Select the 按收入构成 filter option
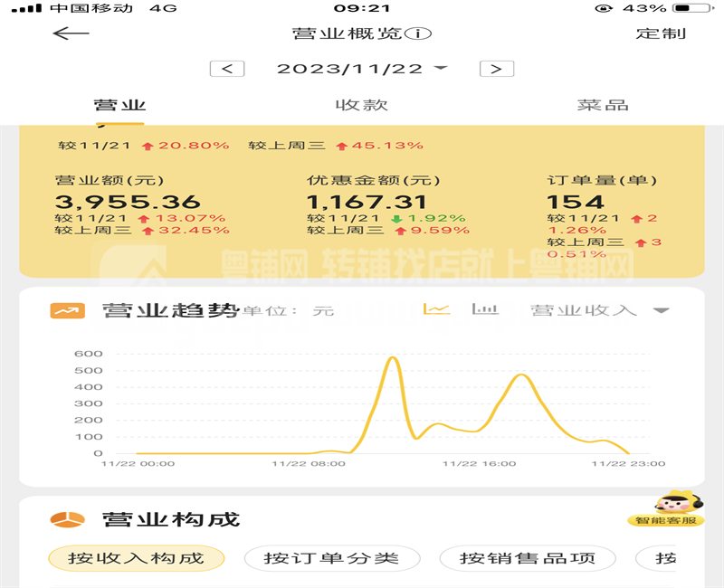This screenshot has height=588, width=724. tap(136, 558)
